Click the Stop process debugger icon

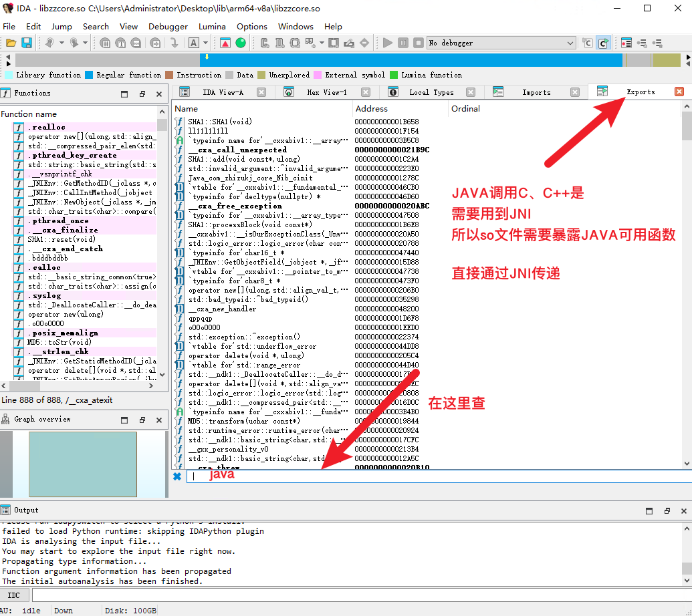(419, 43)
